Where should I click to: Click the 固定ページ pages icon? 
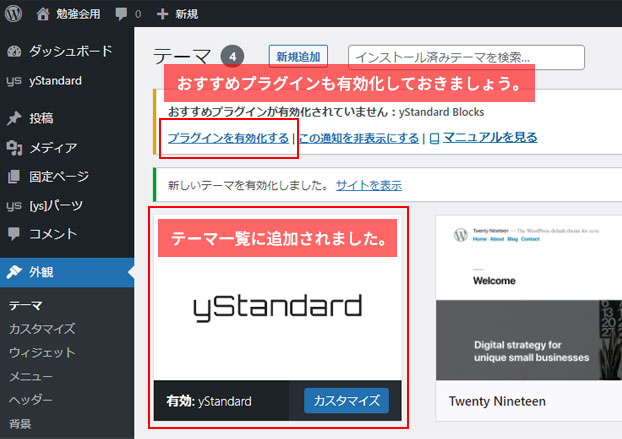pyautogui.click(x=14, y=176)
